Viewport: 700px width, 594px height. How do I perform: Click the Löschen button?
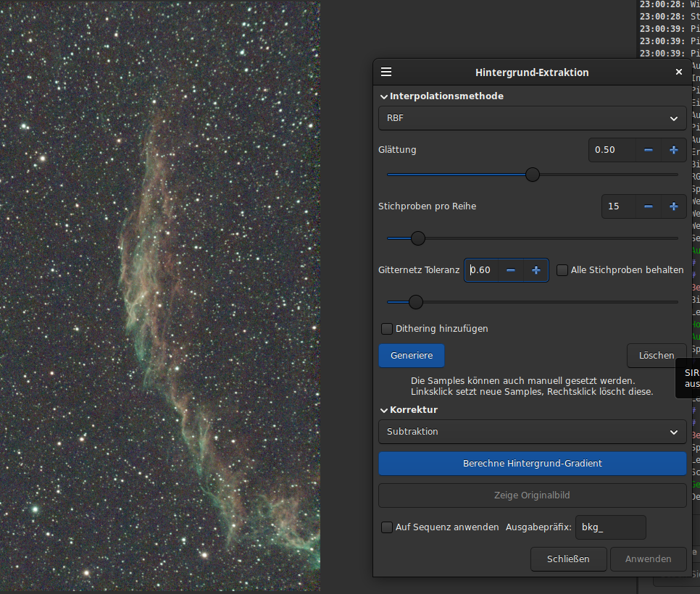click(x=656, y=356)
